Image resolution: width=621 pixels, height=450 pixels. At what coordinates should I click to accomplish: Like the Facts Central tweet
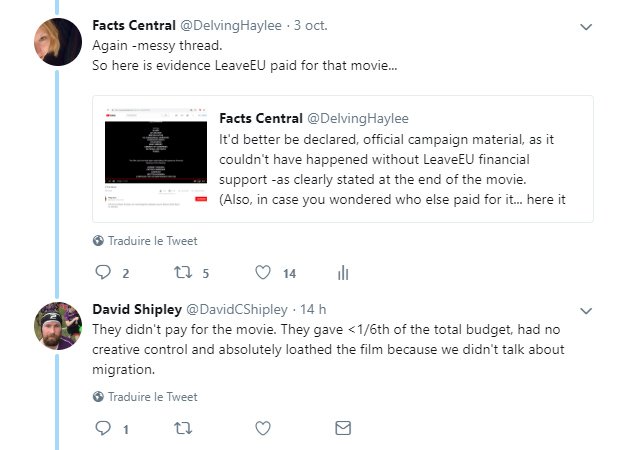point(263,272)
